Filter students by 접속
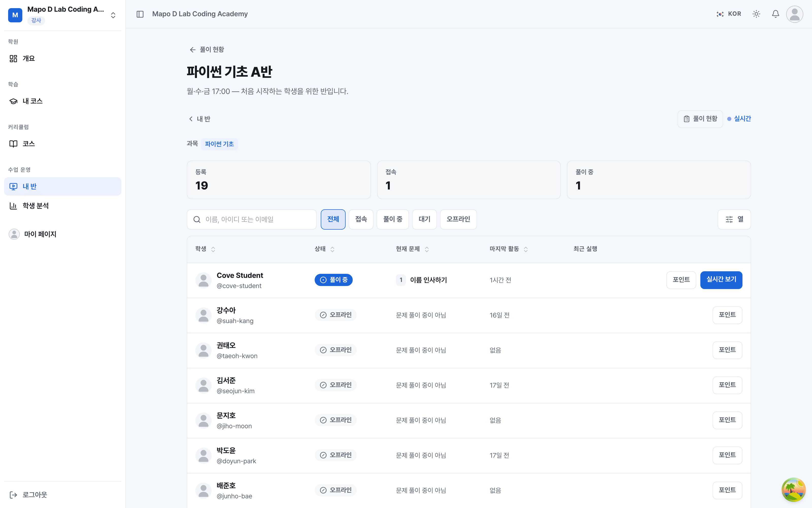Image resolution: width=812 pixels, height=508 pixels. 361,219
